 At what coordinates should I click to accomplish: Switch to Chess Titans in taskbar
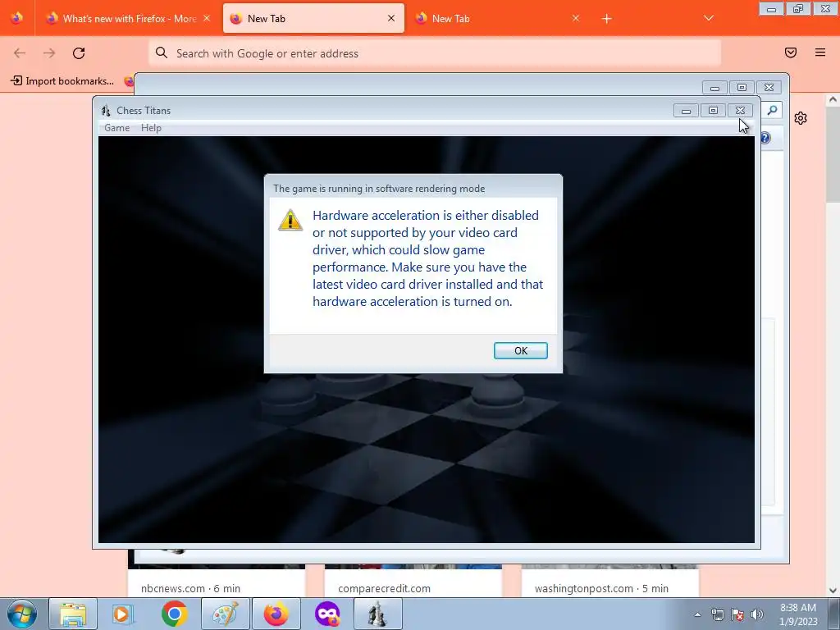coord(377,614)
